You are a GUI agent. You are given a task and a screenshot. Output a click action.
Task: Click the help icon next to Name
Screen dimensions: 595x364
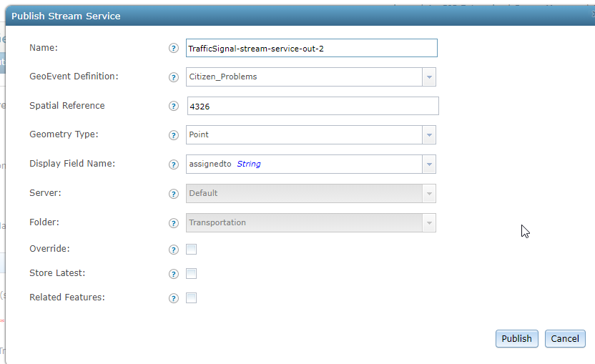(173, 48)
